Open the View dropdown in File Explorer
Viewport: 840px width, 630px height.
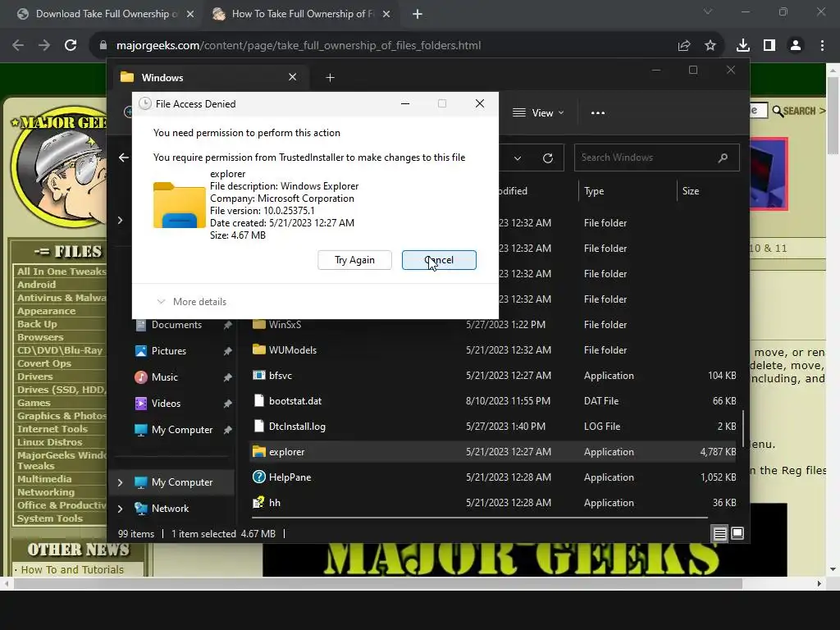[x=538, y=112]
